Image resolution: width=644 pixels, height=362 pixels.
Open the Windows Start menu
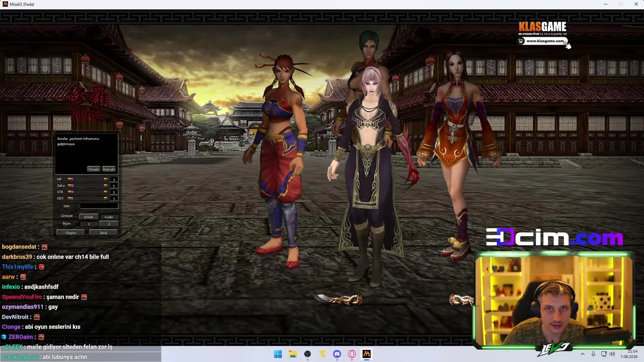coord(278,354)
